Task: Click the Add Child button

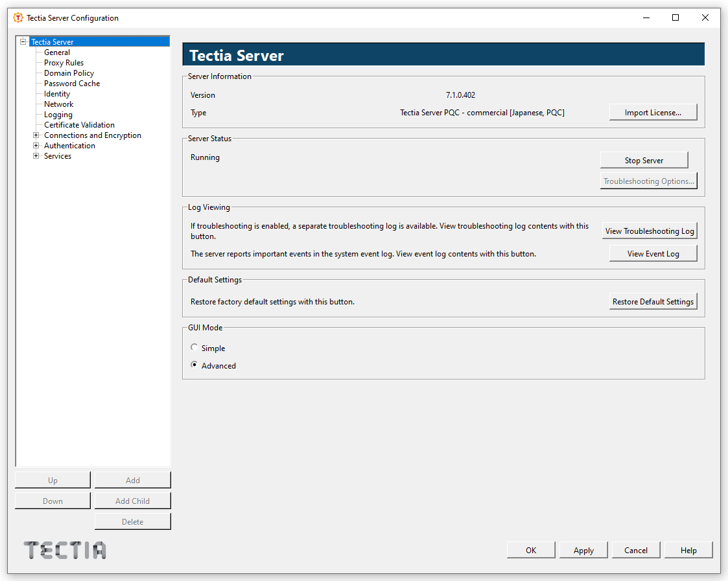Action: coord(132,501)
